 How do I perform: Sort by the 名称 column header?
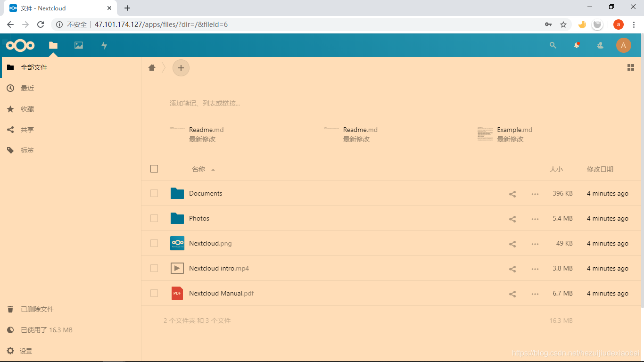click(x=198, y=169)
